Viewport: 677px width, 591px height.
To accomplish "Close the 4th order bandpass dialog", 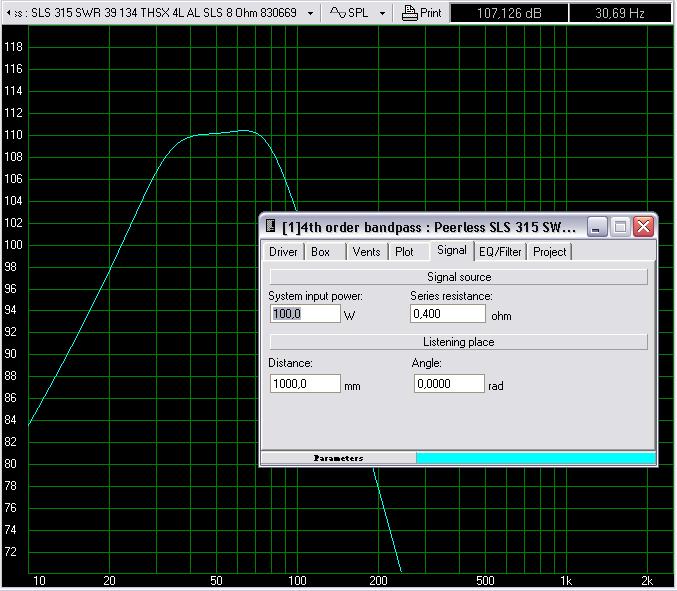I will tap(643, 227).
